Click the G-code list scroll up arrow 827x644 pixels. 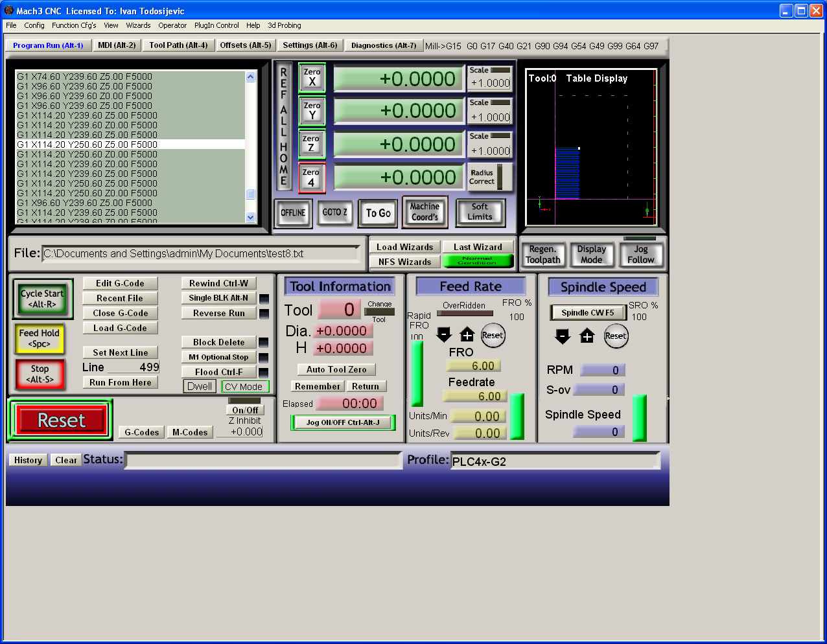pyautogui.click(x=251, y=76)
